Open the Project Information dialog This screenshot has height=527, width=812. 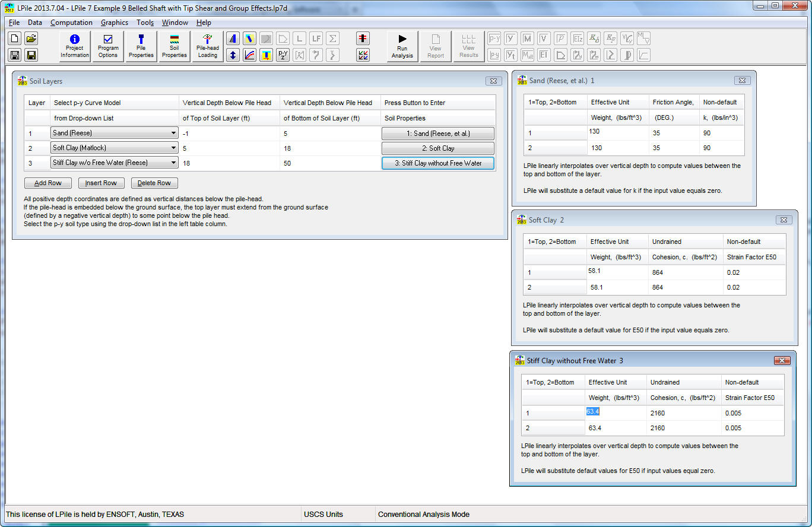[x=75, y=46]
